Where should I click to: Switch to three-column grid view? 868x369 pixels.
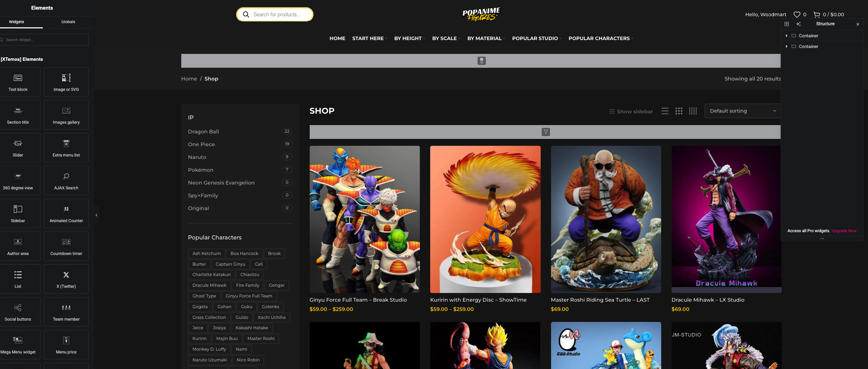point(679,111)
